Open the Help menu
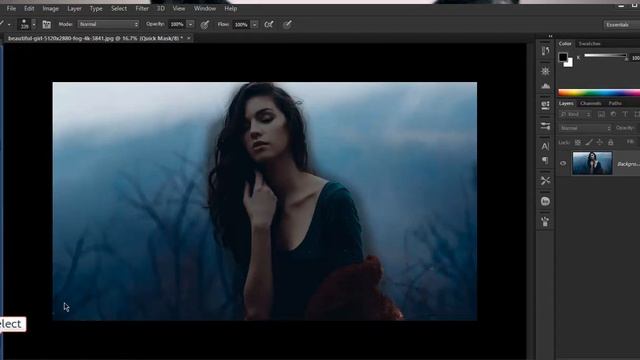Image resolution: width=640 pixels, height=360 pixels. [231, 8]
